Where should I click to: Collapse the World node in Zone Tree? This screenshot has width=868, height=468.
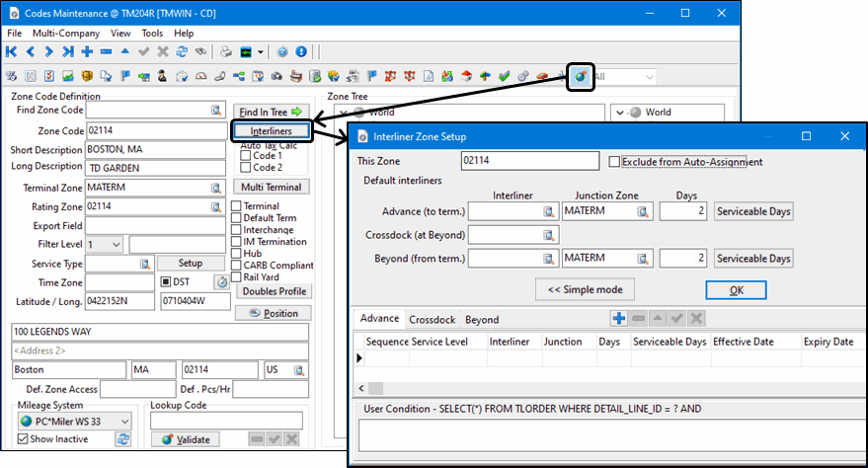click(342, 113)
